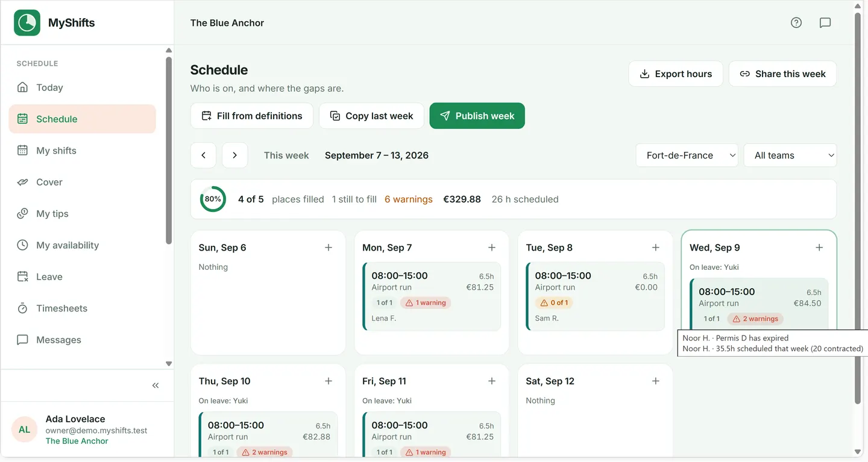Click the Cover handshake icon

coord(22,182)
